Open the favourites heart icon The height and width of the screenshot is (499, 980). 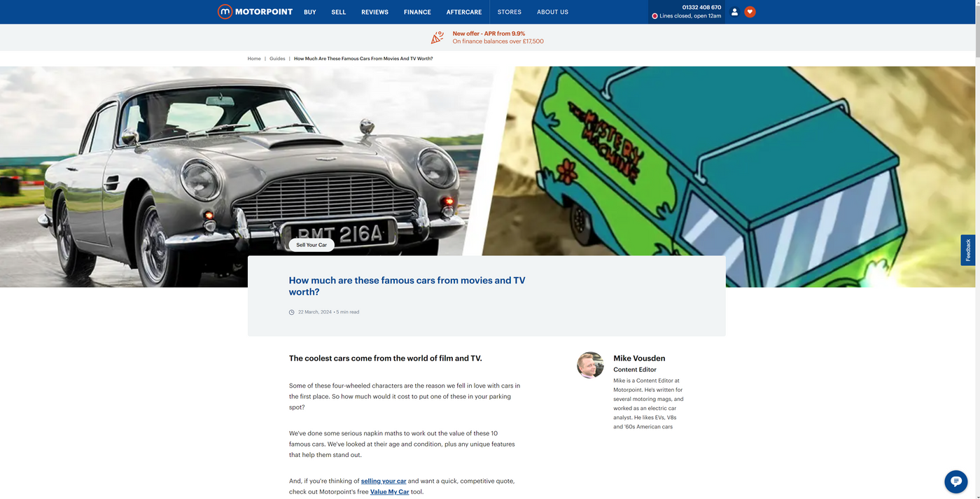pos(750,12)
